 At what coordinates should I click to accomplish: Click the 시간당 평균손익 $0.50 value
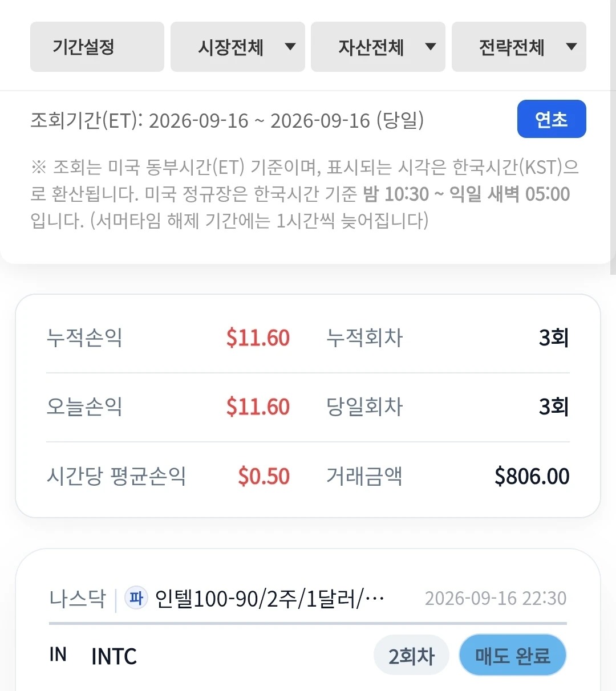coord(264,477)
